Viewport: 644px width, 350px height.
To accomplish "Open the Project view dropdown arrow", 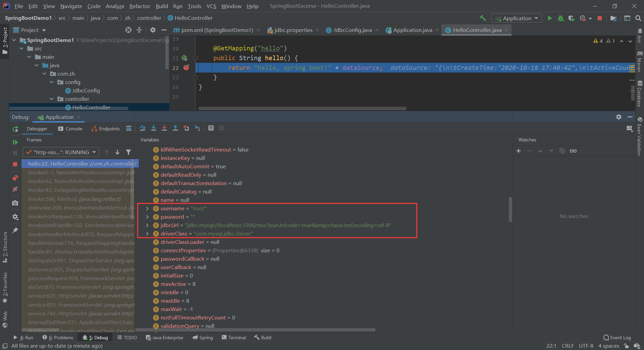I will (44, 30).
